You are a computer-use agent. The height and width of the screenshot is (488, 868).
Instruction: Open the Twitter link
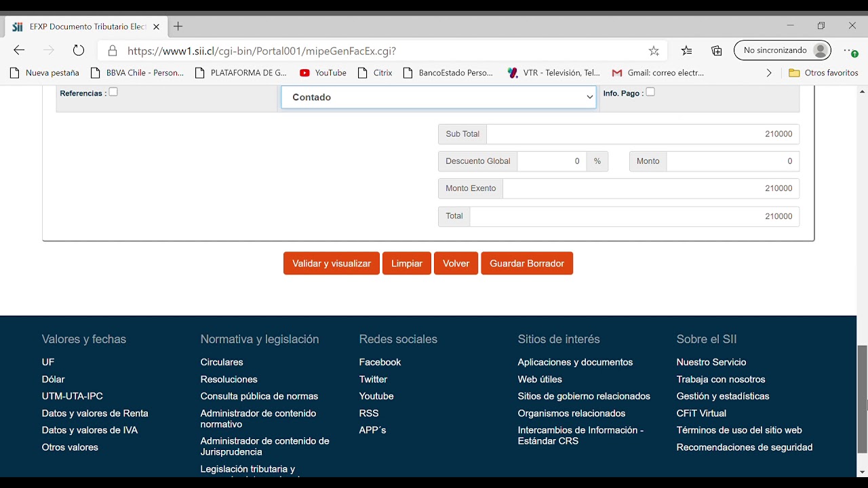tap(373, 380)
